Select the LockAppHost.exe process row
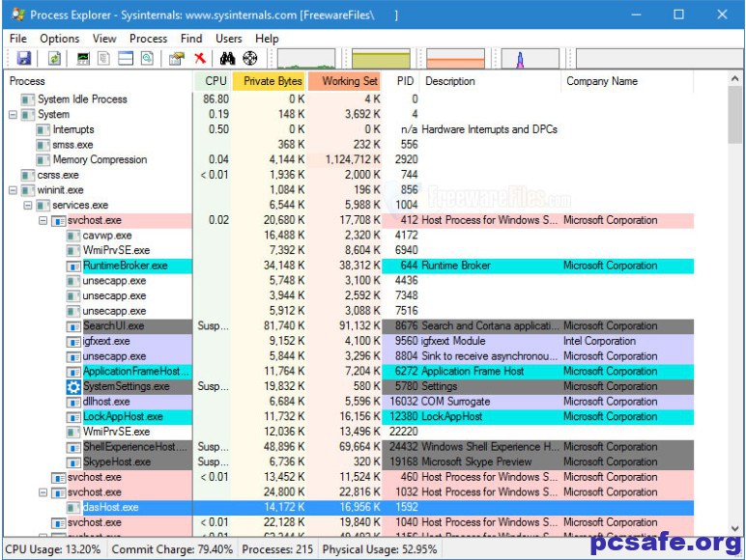 349,417
